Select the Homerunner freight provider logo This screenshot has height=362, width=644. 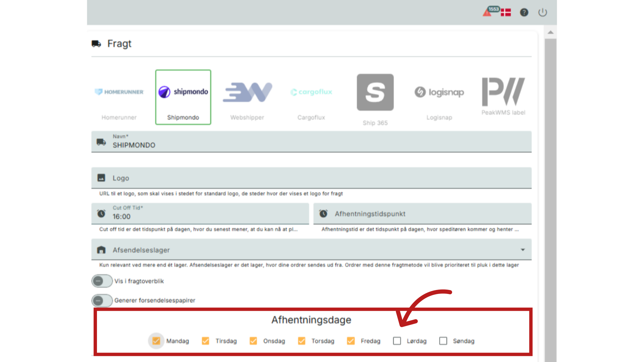pos(119,92)
